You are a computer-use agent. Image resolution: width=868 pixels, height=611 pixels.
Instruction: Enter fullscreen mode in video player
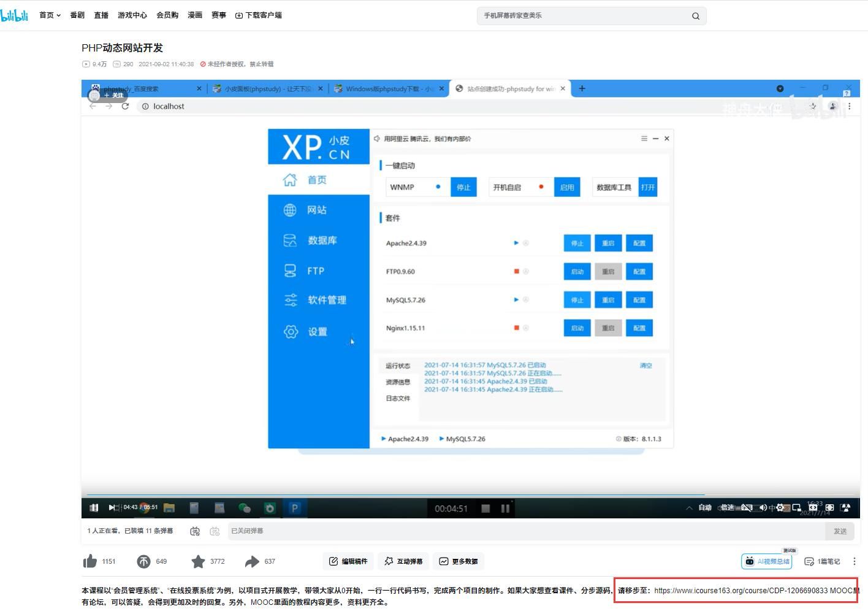coord(845,507)
